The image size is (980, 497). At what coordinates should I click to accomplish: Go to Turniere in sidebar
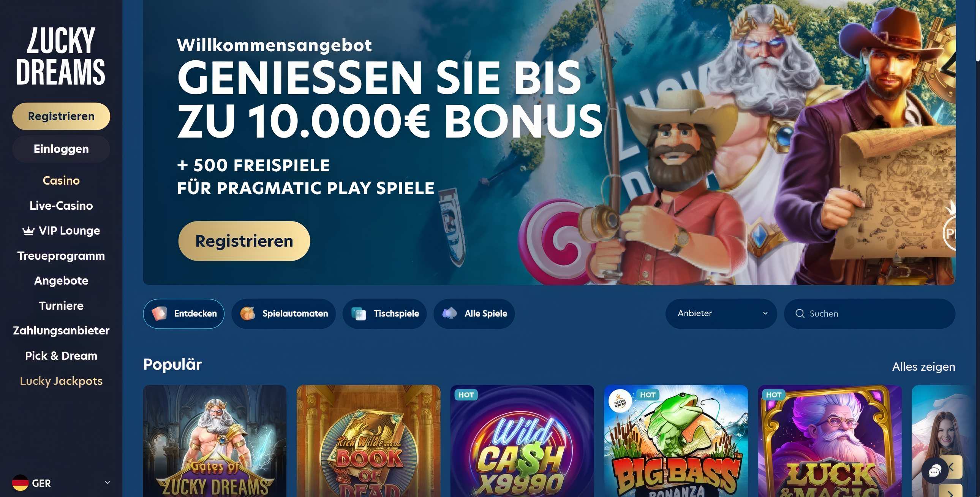[x=61, y=305]
